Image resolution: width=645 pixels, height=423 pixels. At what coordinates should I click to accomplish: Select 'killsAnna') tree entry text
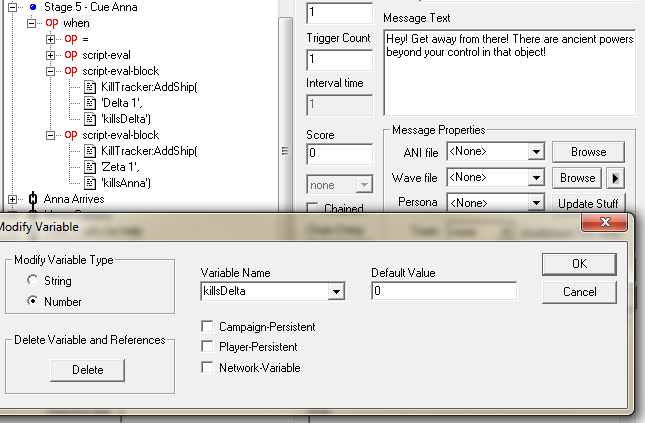[126, 184]
